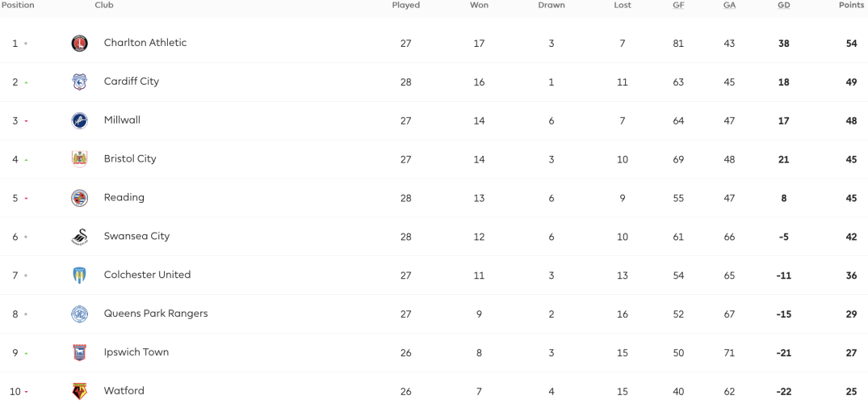
Task: Open the Swansea City team link
Action: click(x=136, y=236)
